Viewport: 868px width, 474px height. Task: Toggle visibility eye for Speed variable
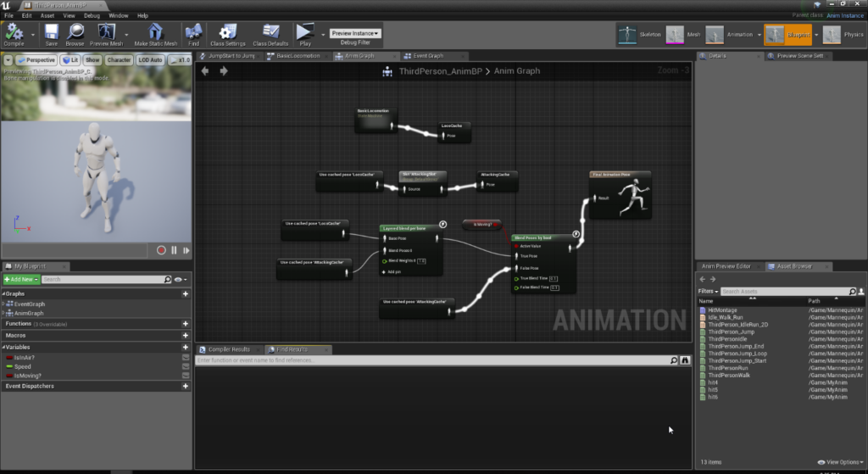point(185,366)
